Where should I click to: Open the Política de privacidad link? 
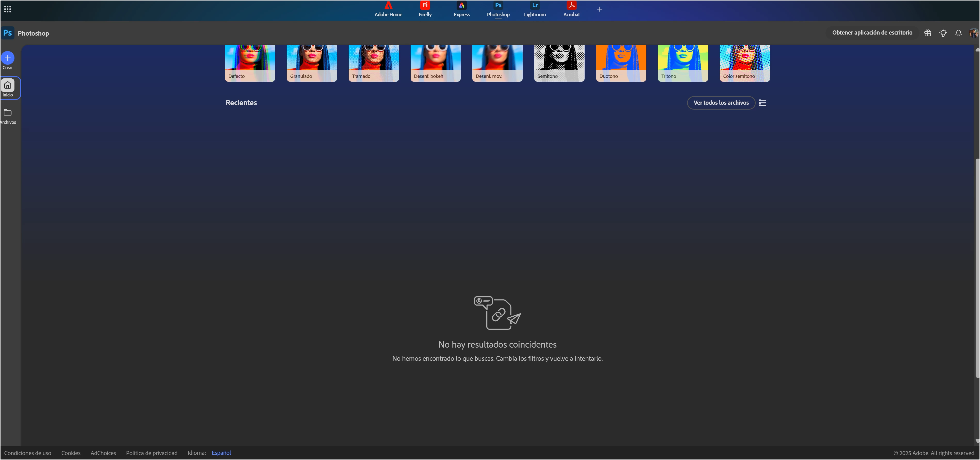[152, 453]
